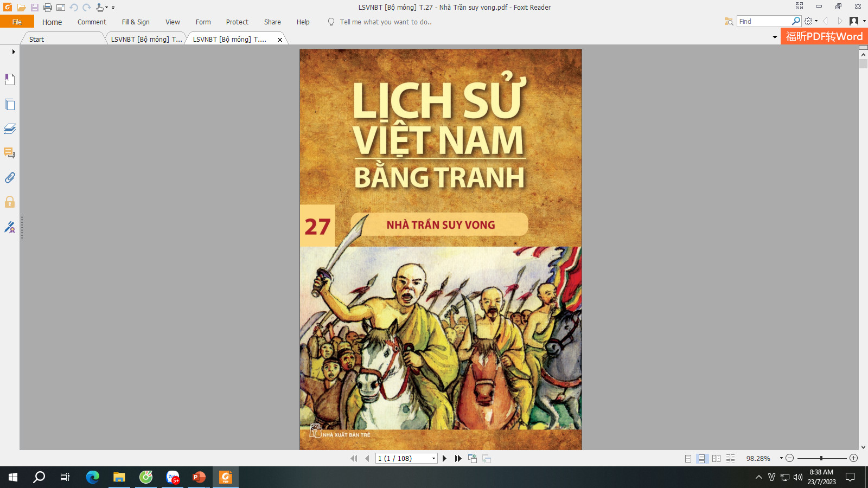
Task: Click the next search result arrow
Action: coord(839,21)
